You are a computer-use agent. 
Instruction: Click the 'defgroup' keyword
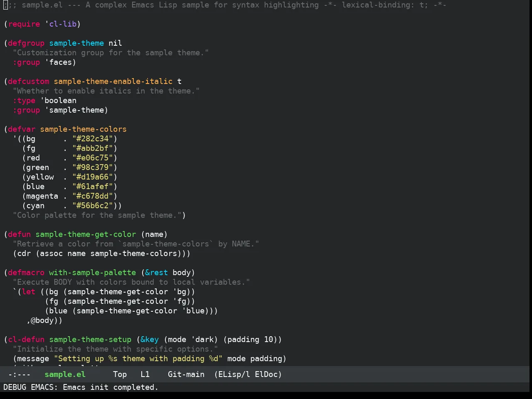(x=26, y=43)
